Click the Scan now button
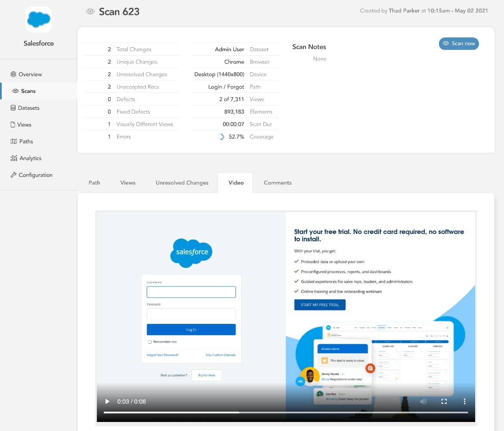The height and width of the screenshot is (431, 504). tap(459, 44)
